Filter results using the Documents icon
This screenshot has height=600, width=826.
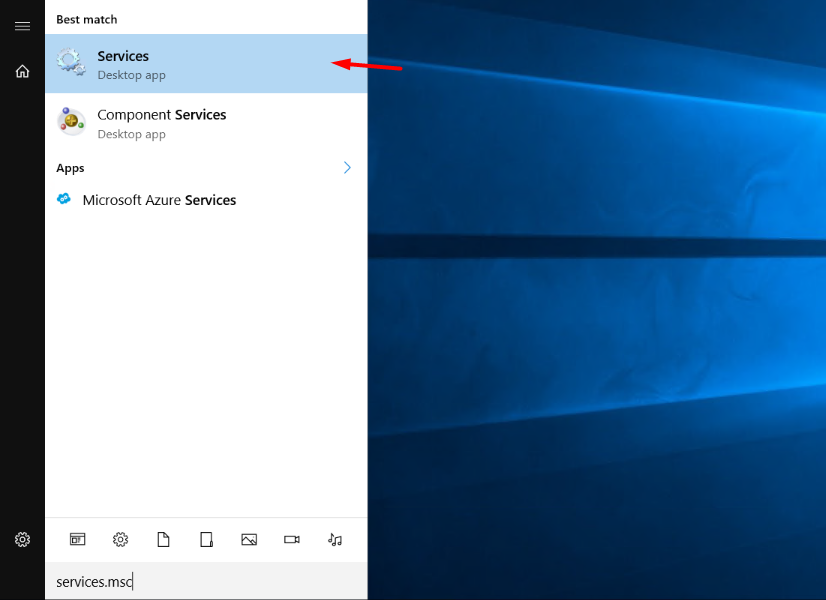click(163, 539)
